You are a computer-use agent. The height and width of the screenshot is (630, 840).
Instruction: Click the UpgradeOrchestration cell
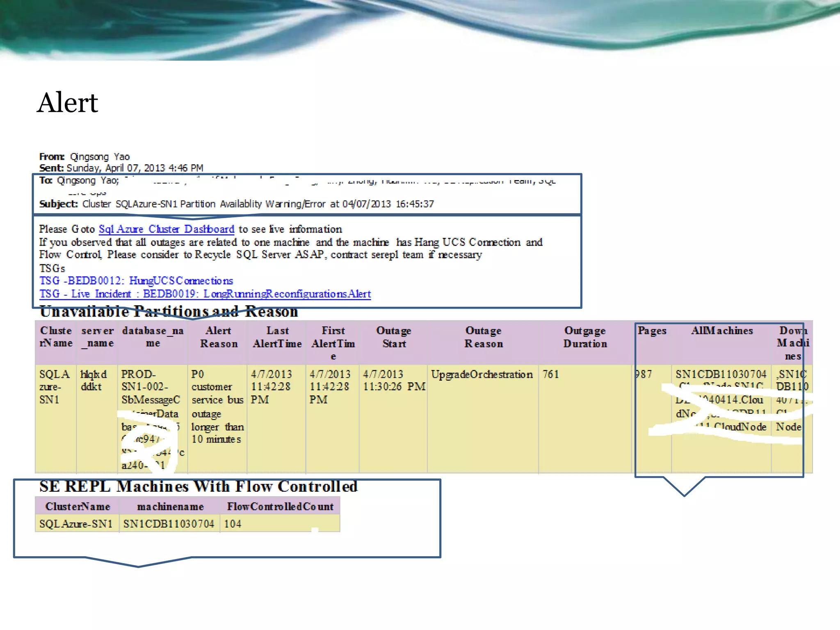click(482, 374)
